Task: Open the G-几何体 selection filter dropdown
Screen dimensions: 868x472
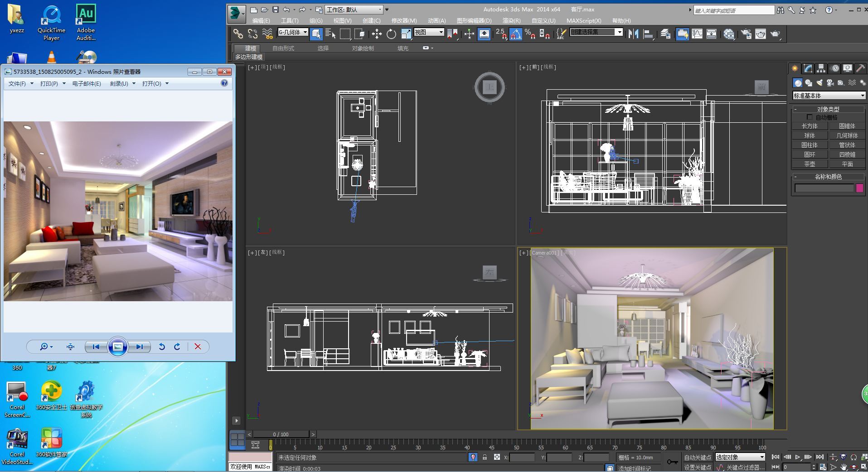Action: click(x=293, y=32)
